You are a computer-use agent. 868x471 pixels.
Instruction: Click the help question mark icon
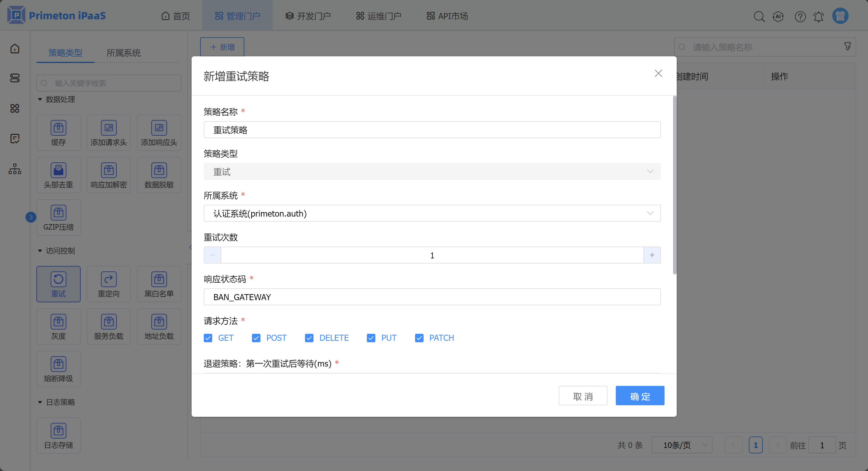(x=800, y=16)
